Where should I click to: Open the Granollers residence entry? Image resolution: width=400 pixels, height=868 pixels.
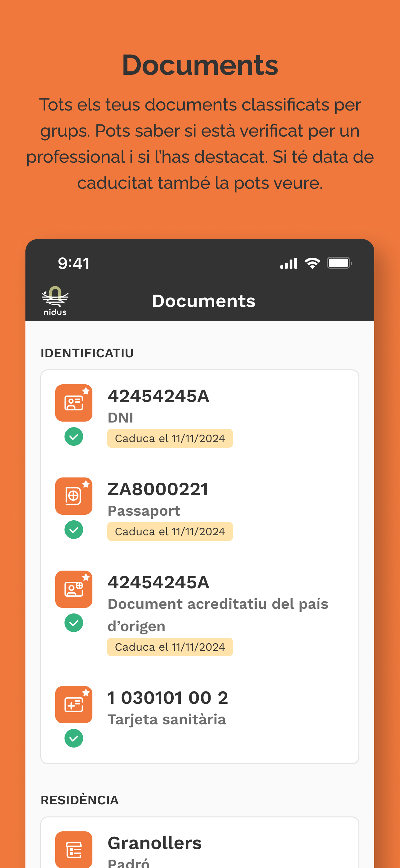(x=154, y=843)
